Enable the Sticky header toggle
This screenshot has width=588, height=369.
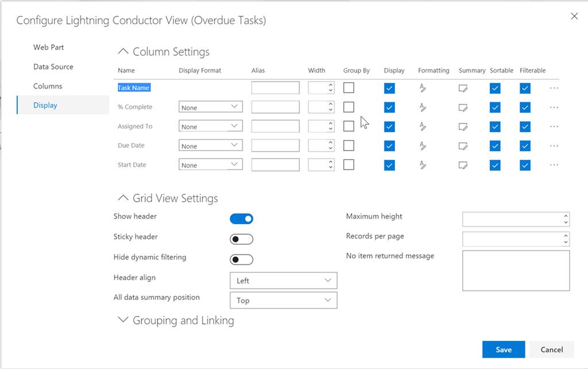click(242, 239)
